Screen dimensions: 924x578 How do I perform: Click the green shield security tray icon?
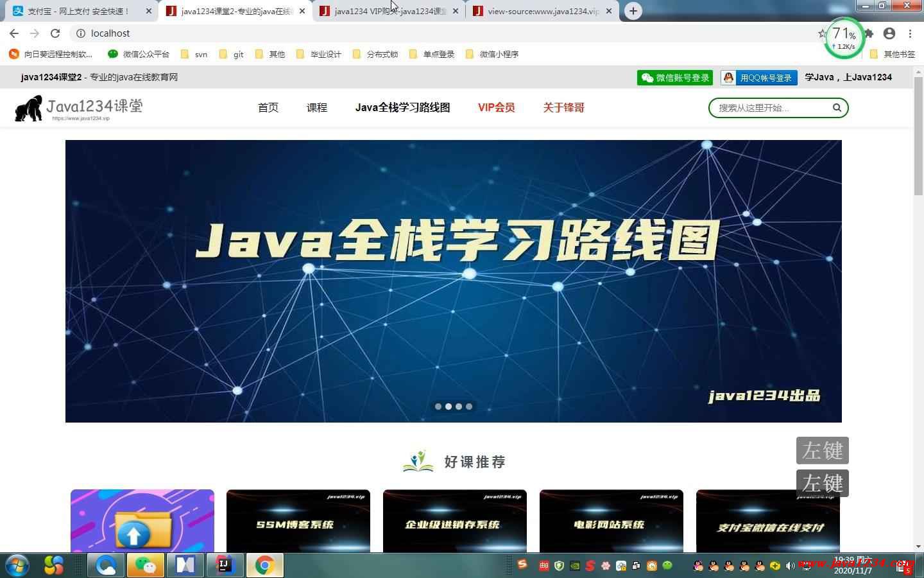560,566
